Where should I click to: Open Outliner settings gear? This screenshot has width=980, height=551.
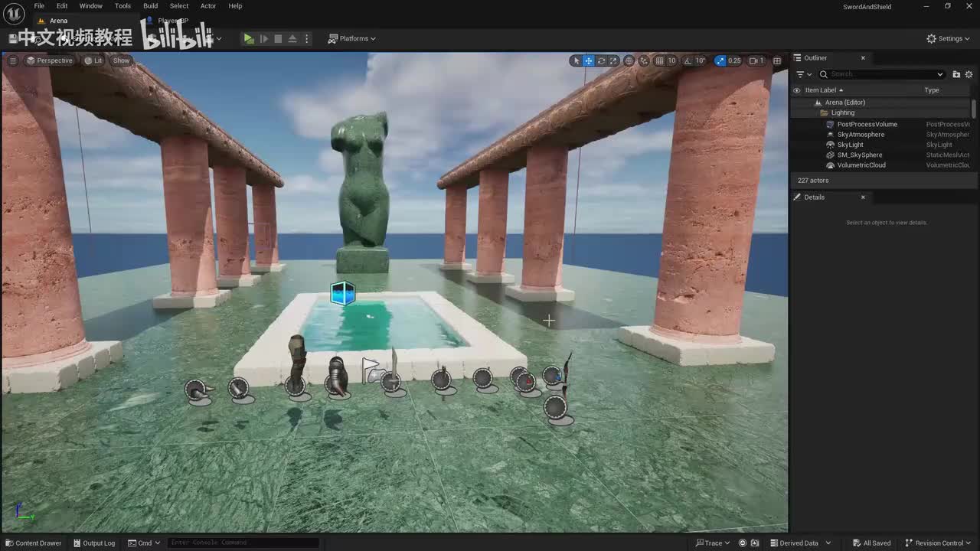pos(969,74)
